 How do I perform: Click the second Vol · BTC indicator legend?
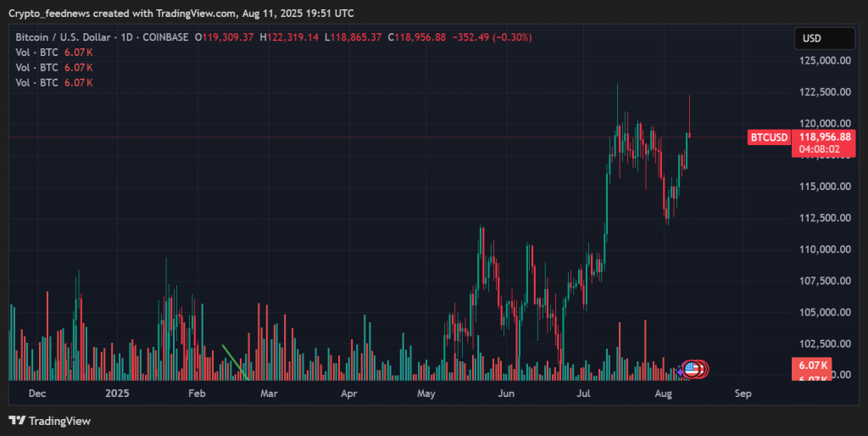[54, 67]
